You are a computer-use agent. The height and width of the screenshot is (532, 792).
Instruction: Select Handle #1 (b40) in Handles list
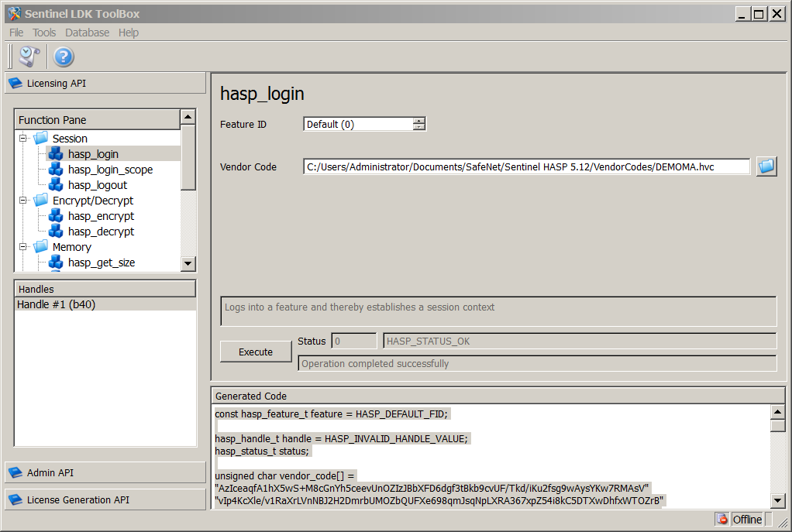pyautogui.click(x=105, y=304)
